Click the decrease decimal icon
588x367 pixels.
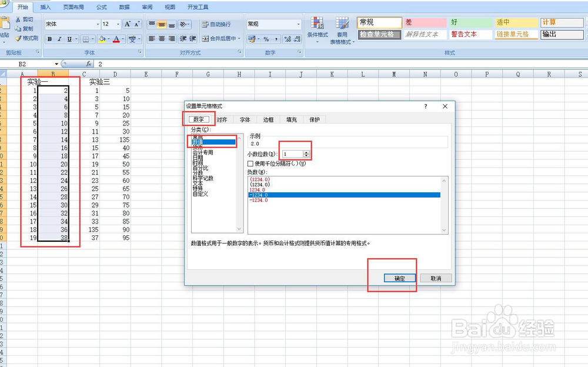pyautogui.click(x=298, y=39)
